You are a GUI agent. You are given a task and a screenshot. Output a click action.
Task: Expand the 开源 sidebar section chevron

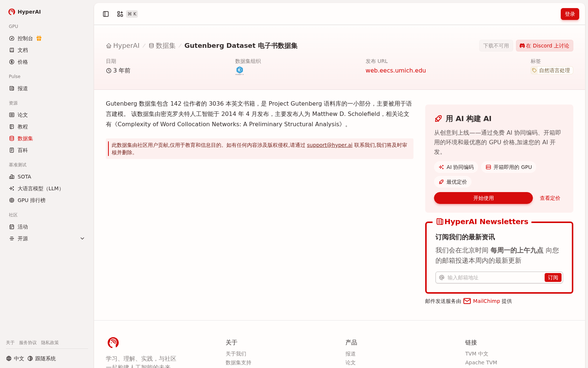[82, 238]
